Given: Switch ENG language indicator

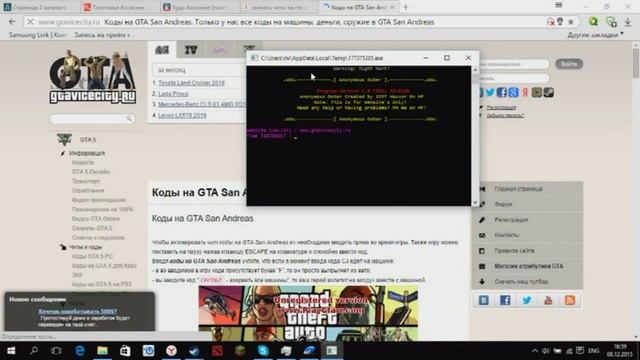Looking at the screenshot, I should (x=593, y=351).
